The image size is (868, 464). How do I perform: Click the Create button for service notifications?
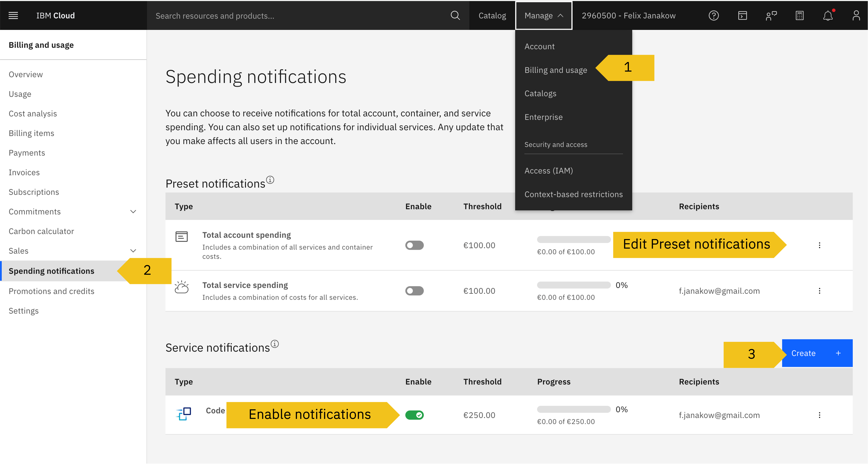(x=817, y=353)
